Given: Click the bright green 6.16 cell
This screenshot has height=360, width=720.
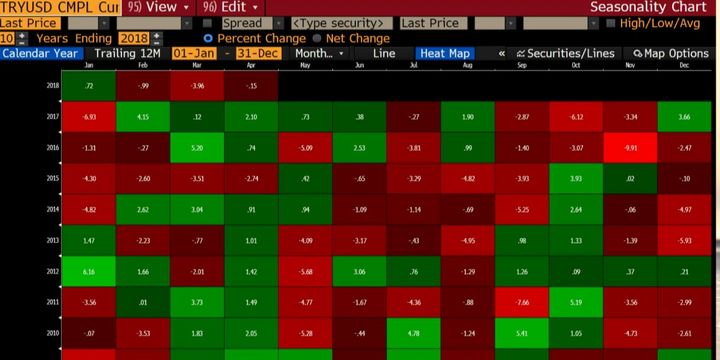Looking at the screenshot, I should click(x=89, y=271).
